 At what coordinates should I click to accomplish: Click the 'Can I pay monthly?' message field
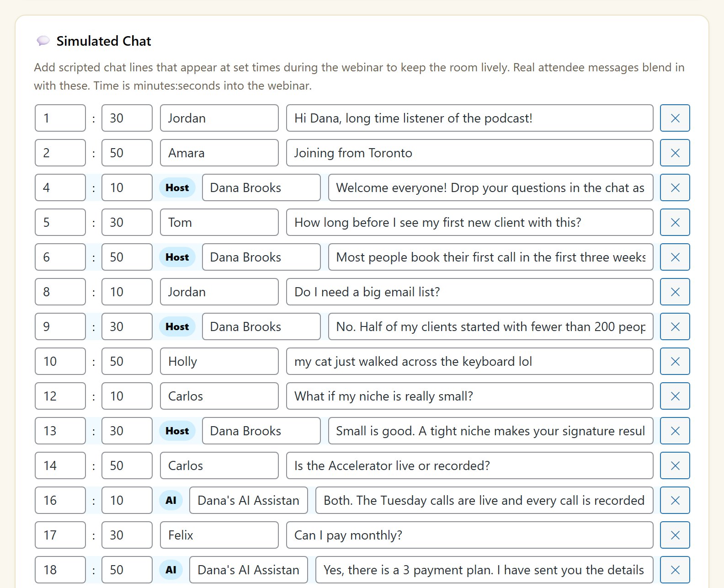pos(469,535)
